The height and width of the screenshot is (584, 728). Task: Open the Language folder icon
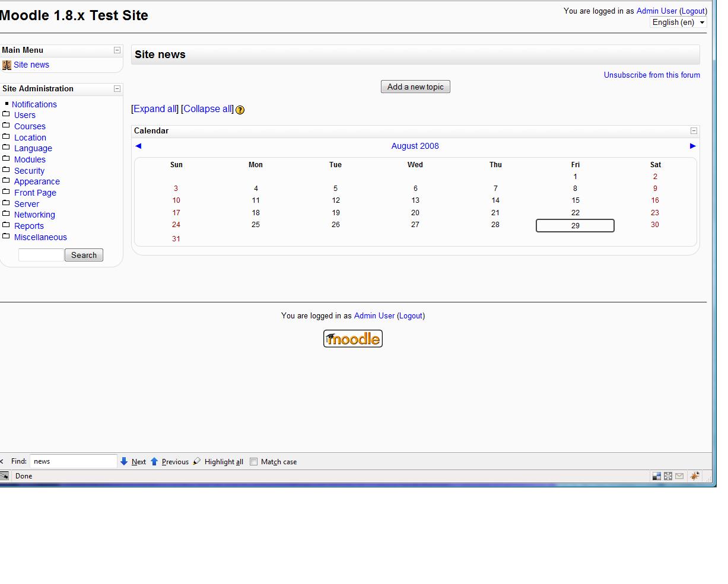[6, 148]
